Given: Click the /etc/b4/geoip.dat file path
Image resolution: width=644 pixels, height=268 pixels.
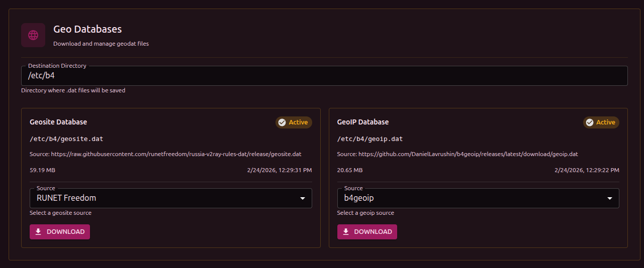Looking at the screenshot, I should pyautogui.click(x=370, y=139).
